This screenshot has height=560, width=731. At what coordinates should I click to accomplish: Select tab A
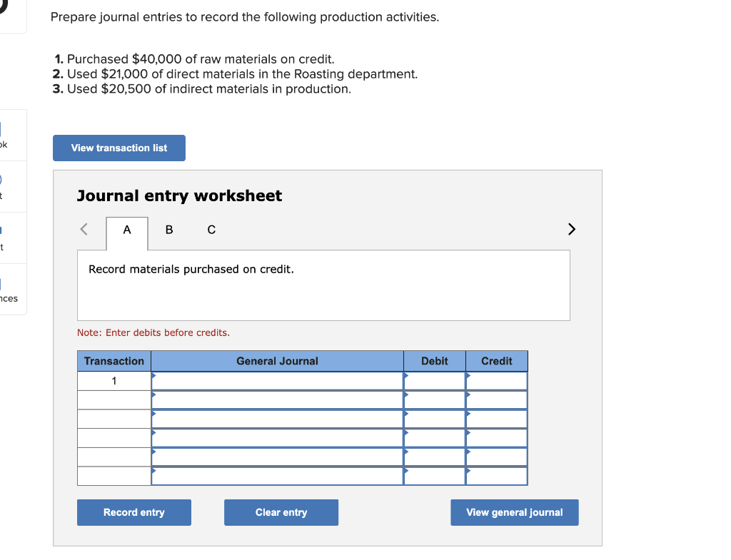click(126, 230)
